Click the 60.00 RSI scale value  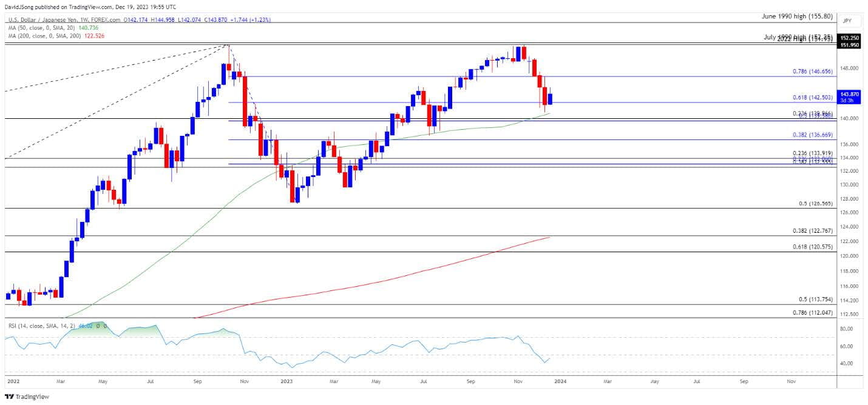[x=846, y=346]
